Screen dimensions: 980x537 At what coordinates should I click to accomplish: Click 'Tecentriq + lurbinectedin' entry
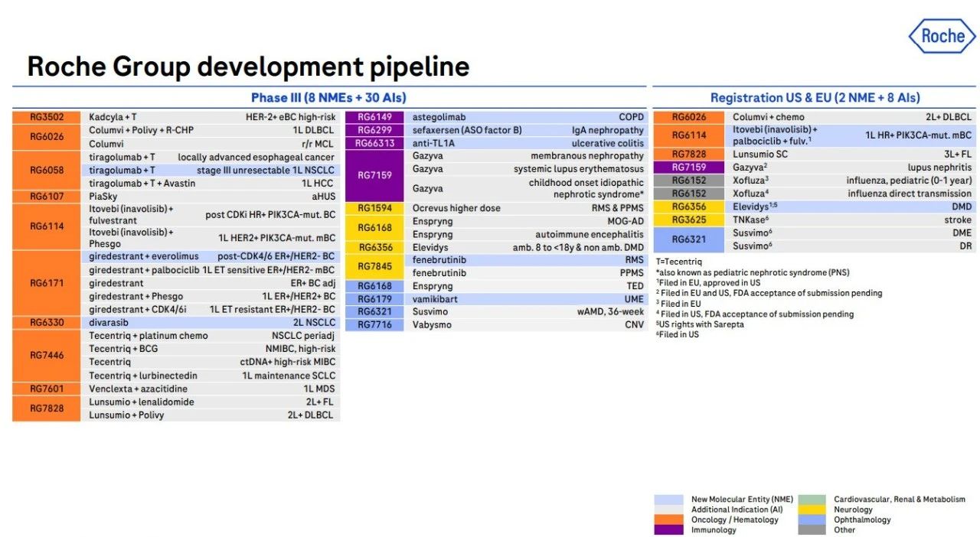tap(142, 375)
